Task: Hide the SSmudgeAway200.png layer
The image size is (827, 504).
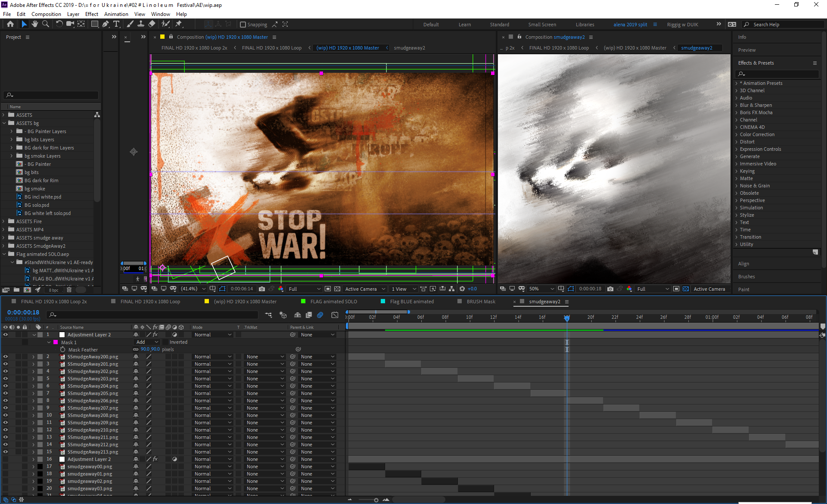Action: 6,357
